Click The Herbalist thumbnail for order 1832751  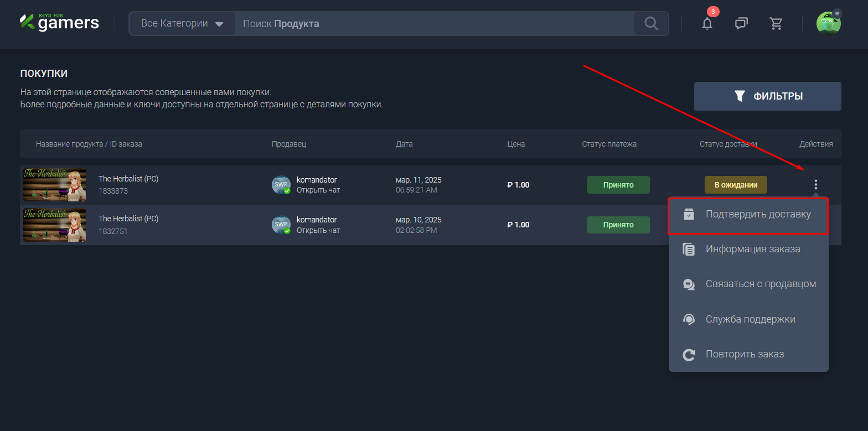coord(54,225)
